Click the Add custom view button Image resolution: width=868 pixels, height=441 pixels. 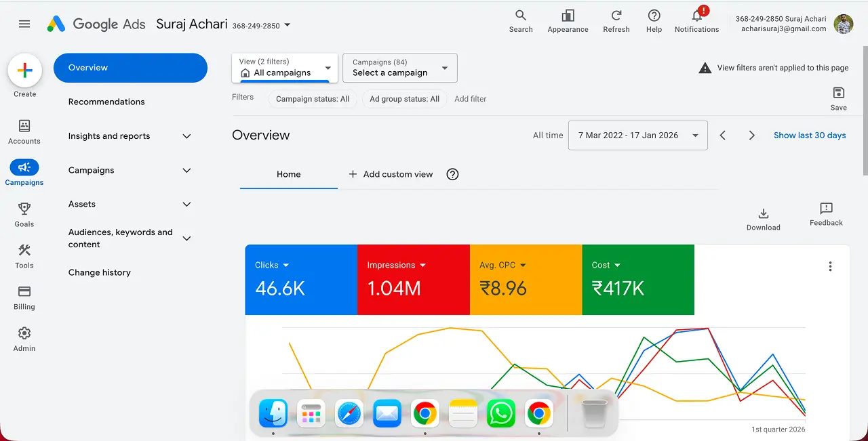(x=390, y=174)
